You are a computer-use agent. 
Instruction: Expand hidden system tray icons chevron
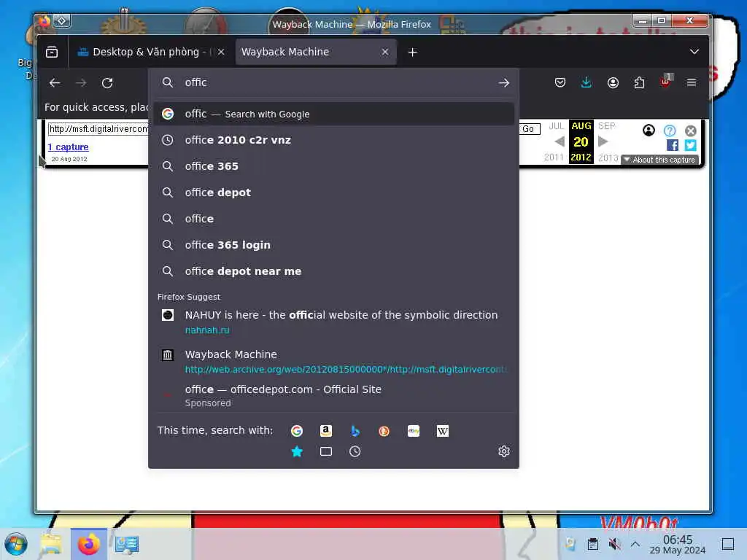[x=635, y=544]
